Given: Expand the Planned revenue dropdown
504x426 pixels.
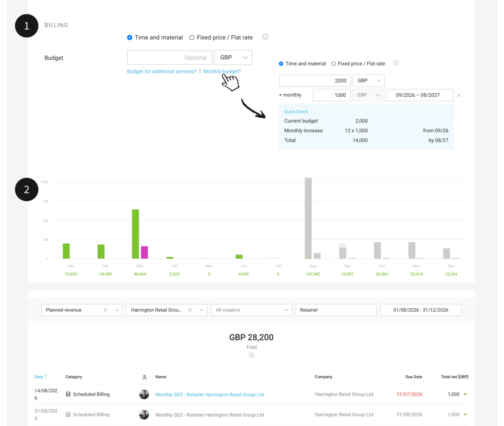Looking at the screenshot, I should [117, 310].
